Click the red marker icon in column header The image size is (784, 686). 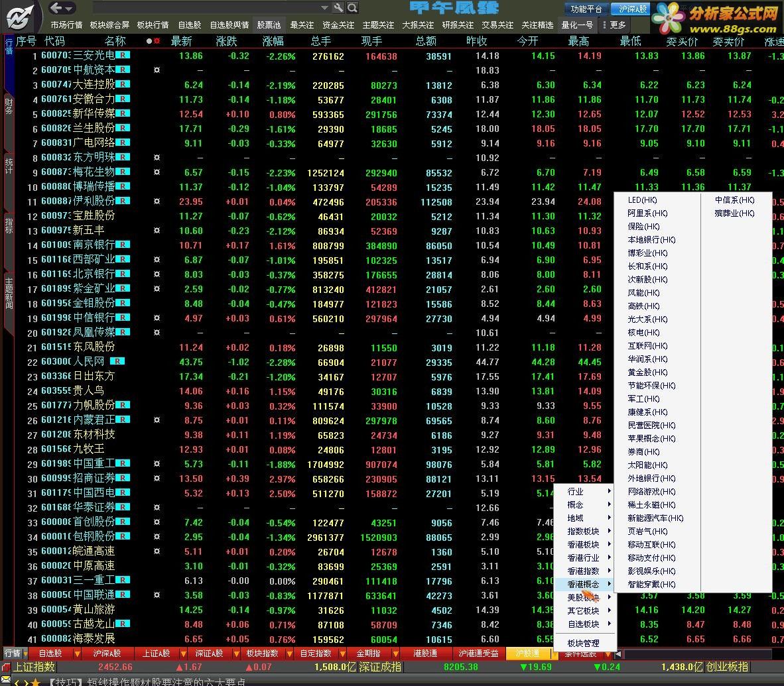point(157,41)
